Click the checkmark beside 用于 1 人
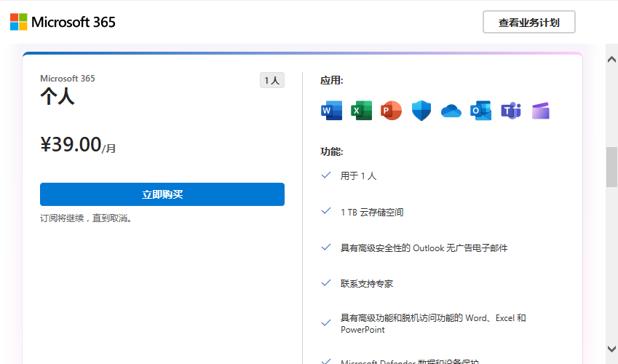 tap(326, 175)
